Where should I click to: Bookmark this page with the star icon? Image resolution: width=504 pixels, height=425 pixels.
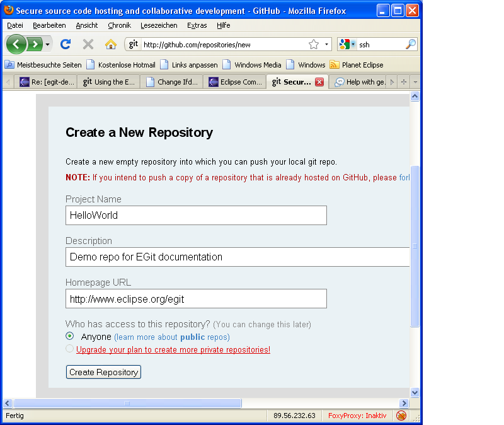pos(313,44)
